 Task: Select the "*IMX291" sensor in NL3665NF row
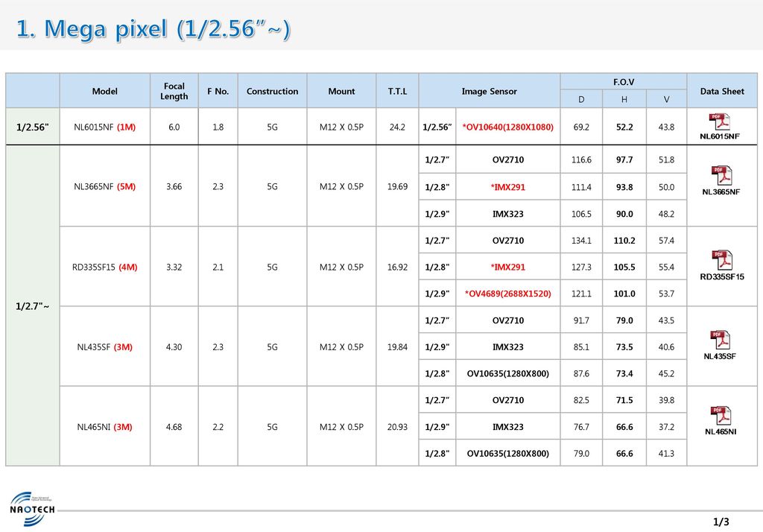(x=508, y=187)
